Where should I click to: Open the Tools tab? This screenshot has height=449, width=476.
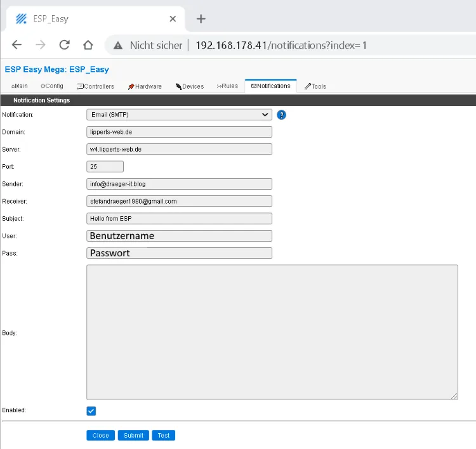pos(315,86)
